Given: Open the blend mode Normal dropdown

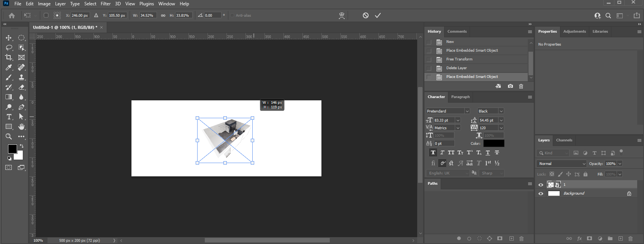Looking at the screenshot, I should (562, 163).
